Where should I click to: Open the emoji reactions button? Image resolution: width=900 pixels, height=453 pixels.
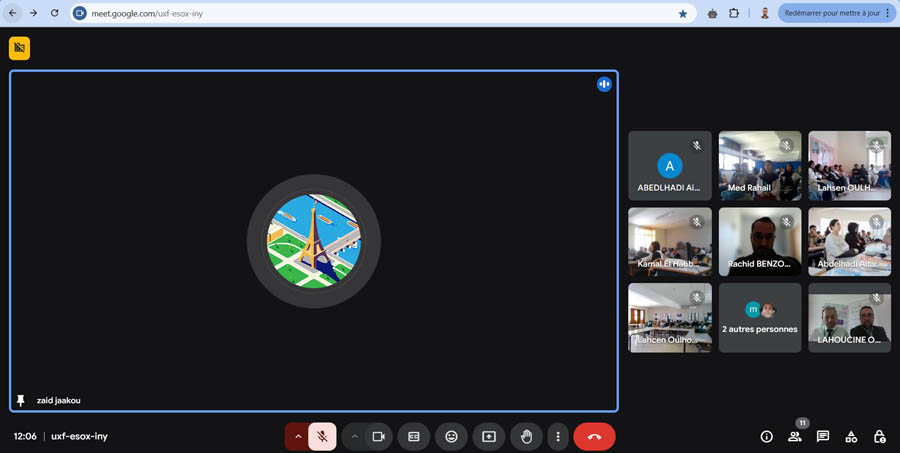(x=451, y=437)
